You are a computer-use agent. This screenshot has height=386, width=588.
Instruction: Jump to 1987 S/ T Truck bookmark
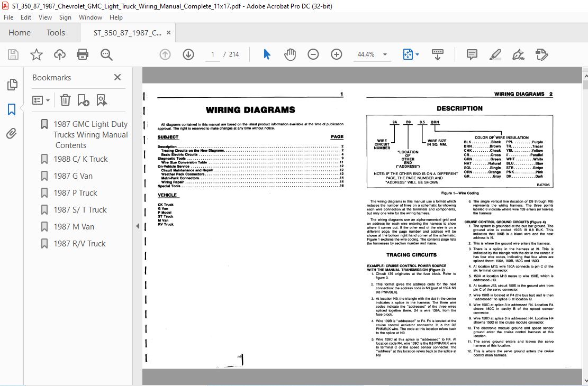coord(80,209)
